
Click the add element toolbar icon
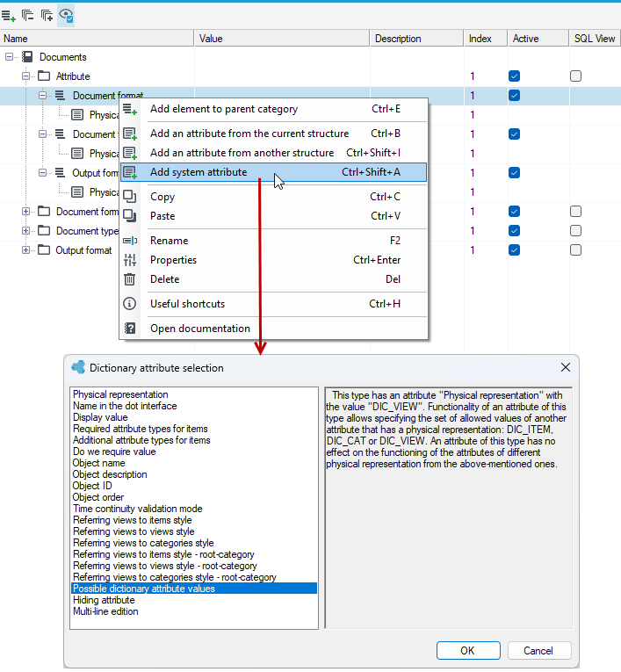(9, 16)
